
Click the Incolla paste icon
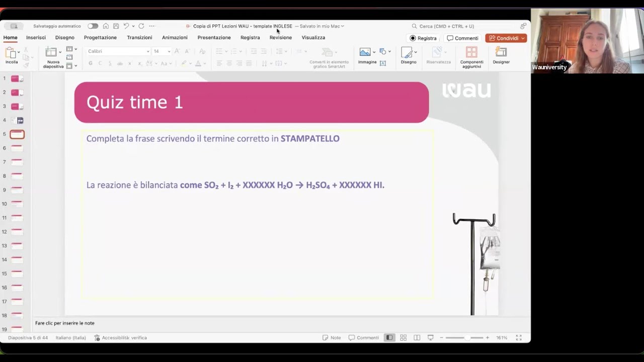[x=11, y=52]
